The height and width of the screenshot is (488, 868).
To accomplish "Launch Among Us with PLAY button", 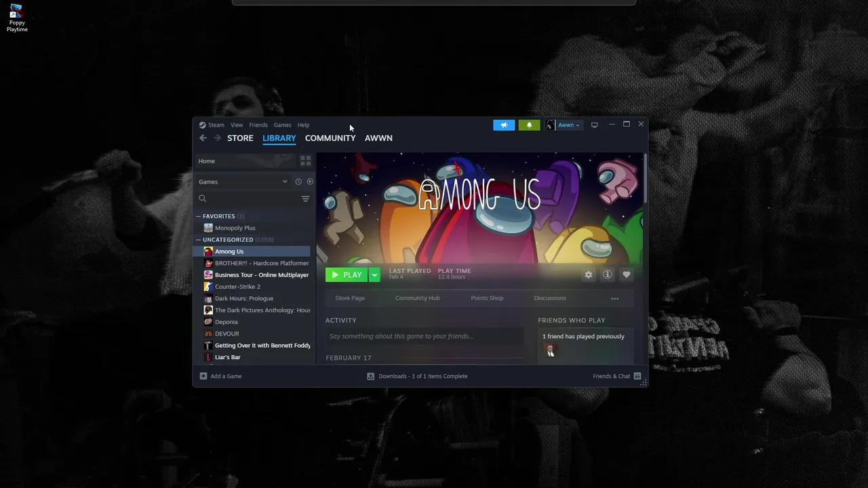I will [347, 274].
